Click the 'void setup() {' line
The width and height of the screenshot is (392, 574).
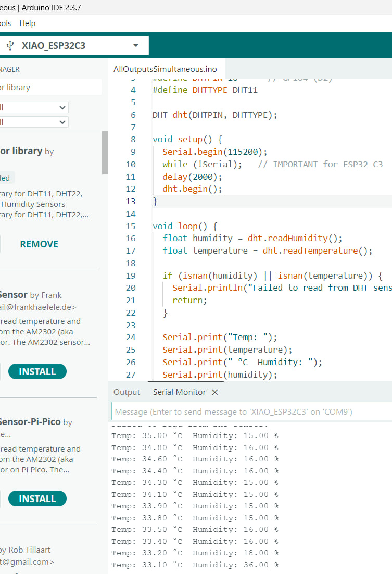point(187,140)
